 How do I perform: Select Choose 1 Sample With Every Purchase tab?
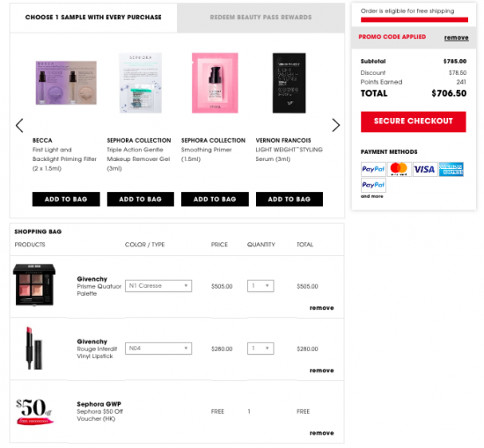tap(93, 18)
